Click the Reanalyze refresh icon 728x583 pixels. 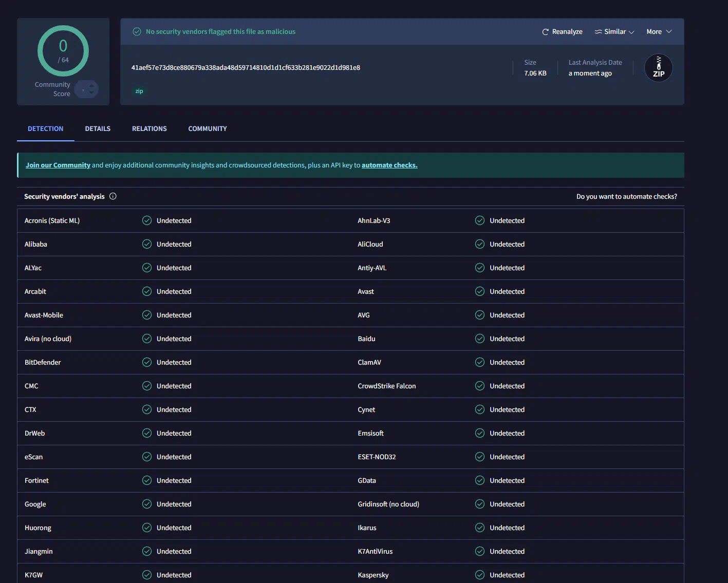point(545,32)
